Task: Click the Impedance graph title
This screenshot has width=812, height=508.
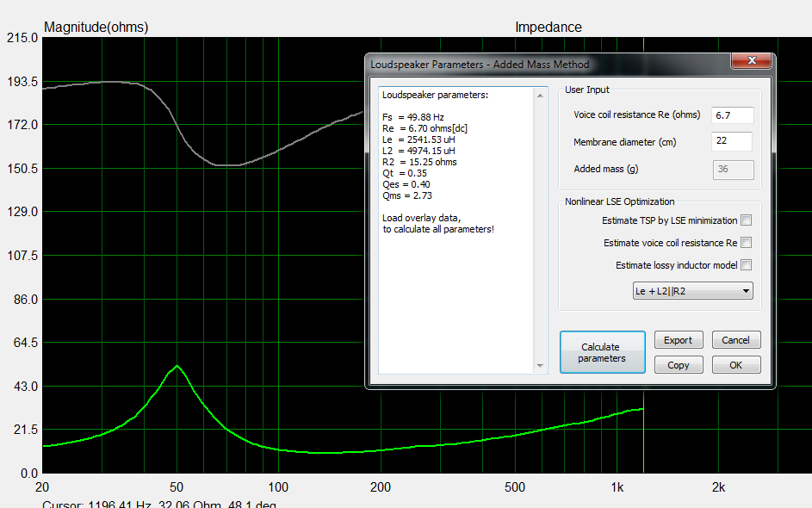Action: (x=549, y=27)
